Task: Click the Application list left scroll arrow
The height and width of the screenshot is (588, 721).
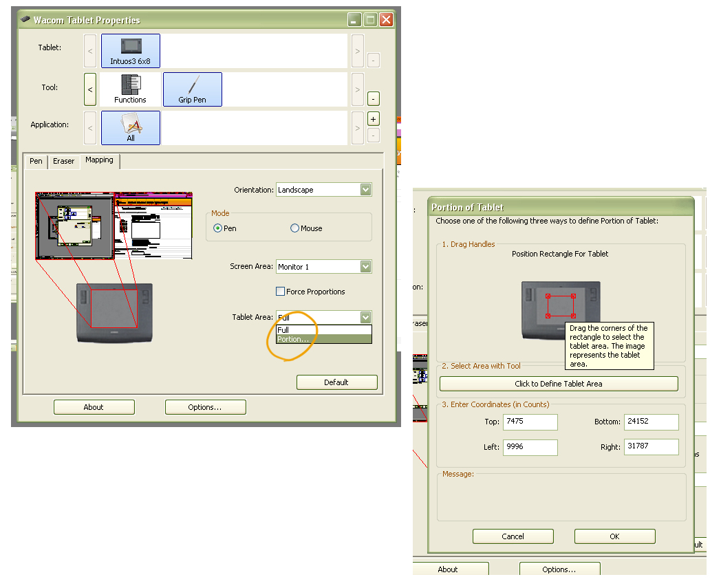Action: [x=90, y=128]
